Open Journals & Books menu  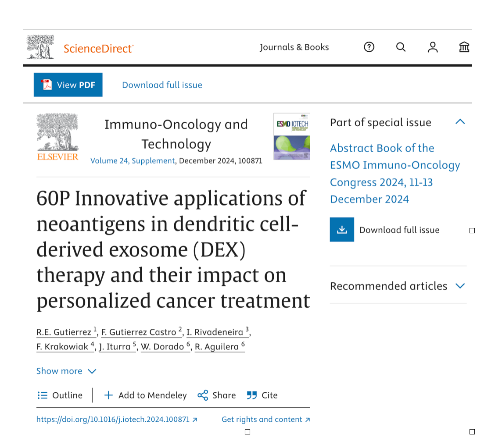294,47
